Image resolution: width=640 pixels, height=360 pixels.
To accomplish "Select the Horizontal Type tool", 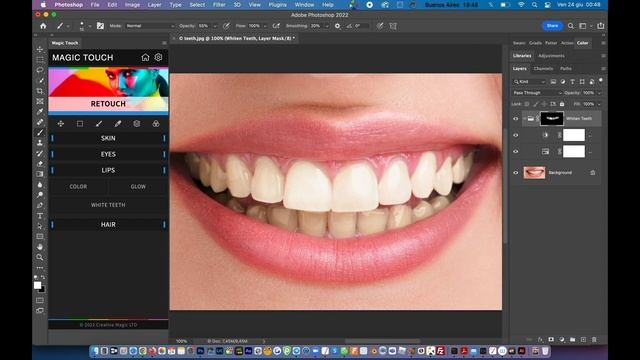I will pos(40,216).
